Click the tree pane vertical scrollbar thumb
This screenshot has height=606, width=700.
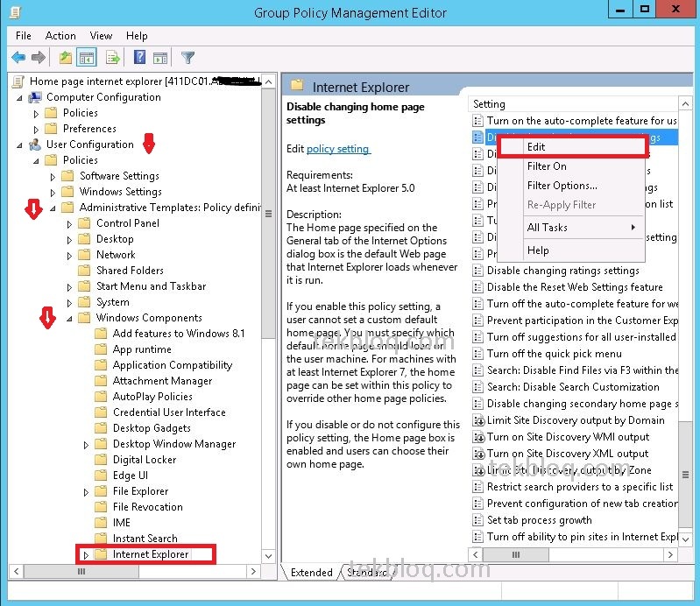point(268,214)
